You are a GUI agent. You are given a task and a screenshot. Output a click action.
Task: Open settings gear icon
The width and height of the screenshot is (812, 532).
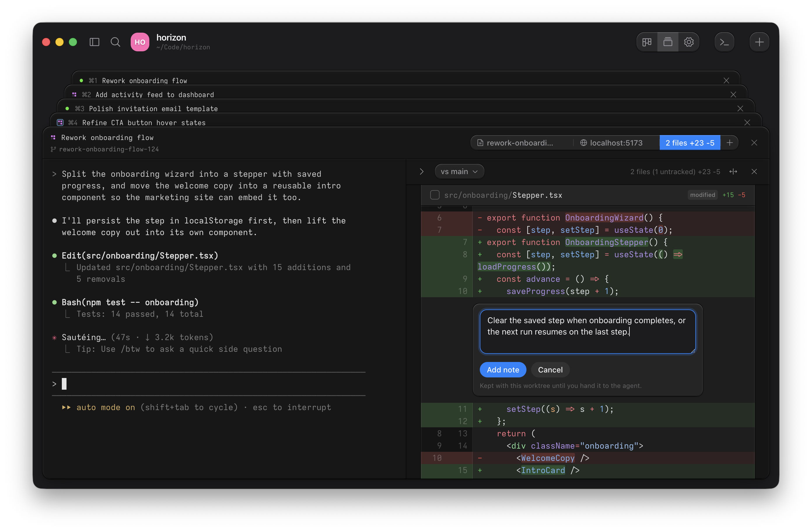pos(689,42)
